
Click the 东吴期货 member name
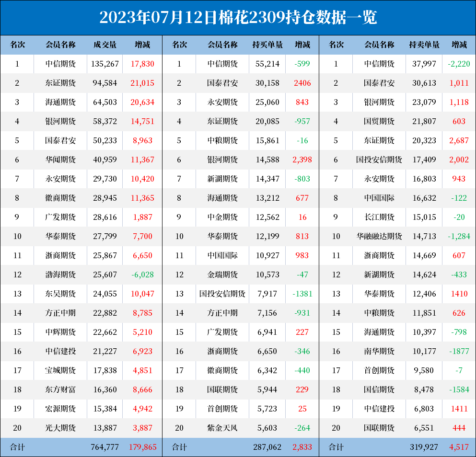click(60, 294)
